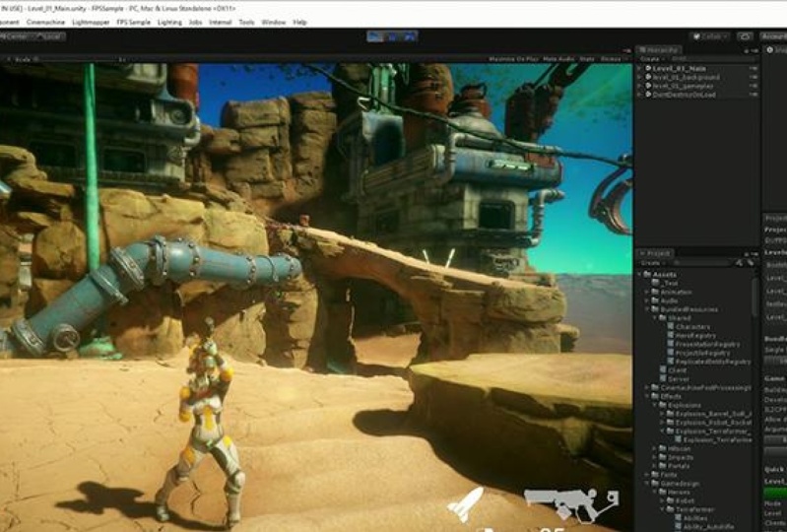Open the Create dropdown in the Hierarchy panel
Viewport: 787px width, 532px height.
650,59
